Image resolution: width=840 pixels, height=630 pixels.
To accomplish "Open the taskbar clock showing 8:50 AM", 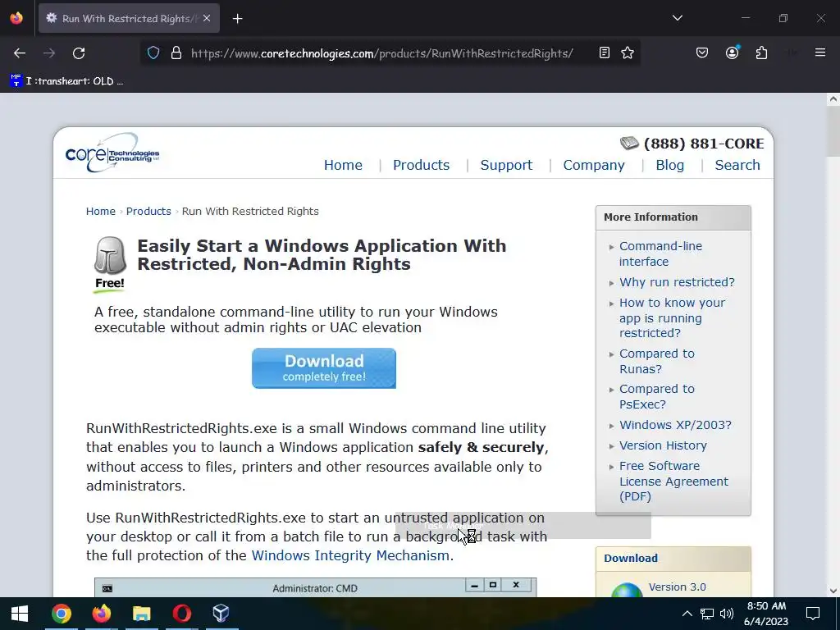I will [767, 614].
